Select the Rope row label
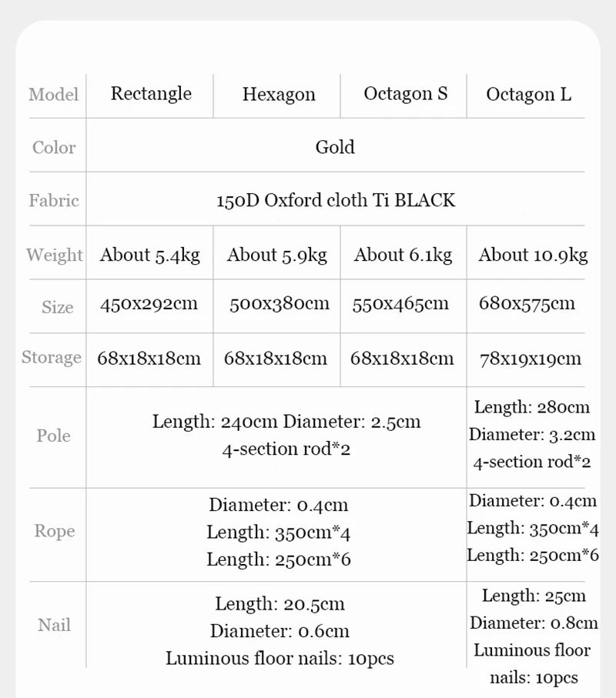 tap(55, 531)
